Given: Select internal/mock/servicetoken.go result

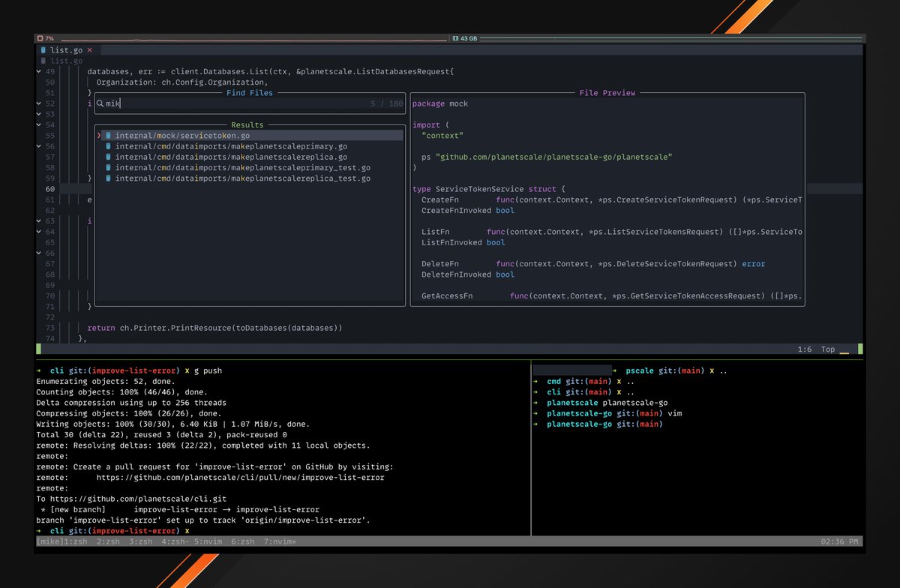Looking at the screenshot, I should 250,136.
